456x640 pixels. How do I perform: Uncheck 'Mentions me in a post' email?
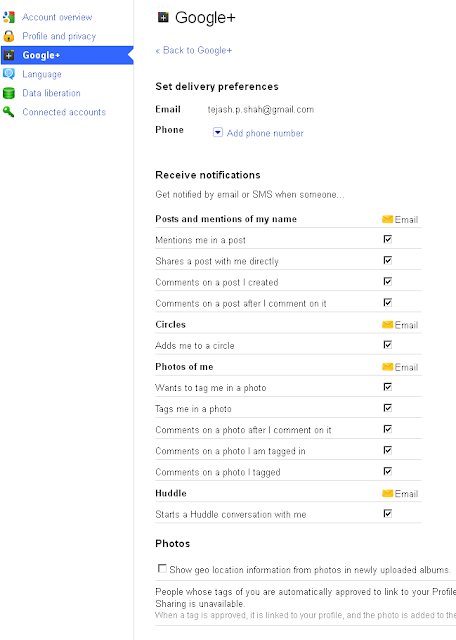point(388,239)
